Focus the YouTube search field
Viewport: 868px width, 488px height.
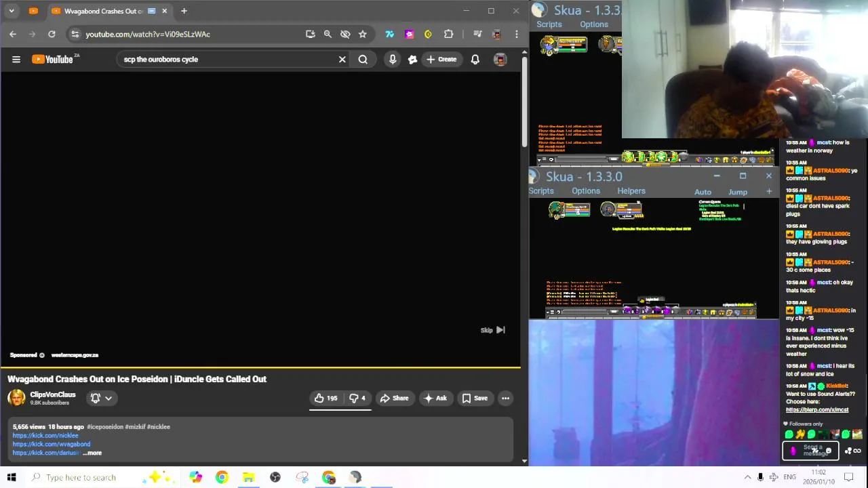click(x=227, y=60)
